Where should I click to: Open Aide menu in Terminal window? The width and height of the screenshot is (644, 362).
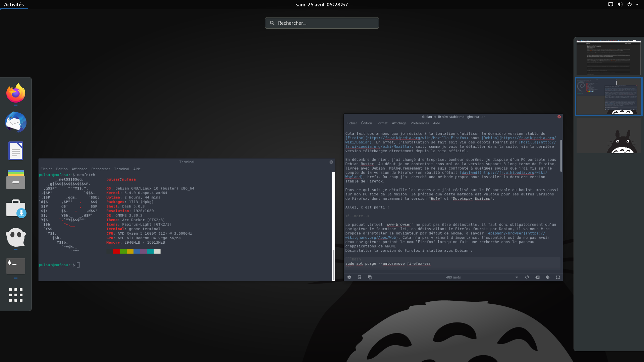137,169
